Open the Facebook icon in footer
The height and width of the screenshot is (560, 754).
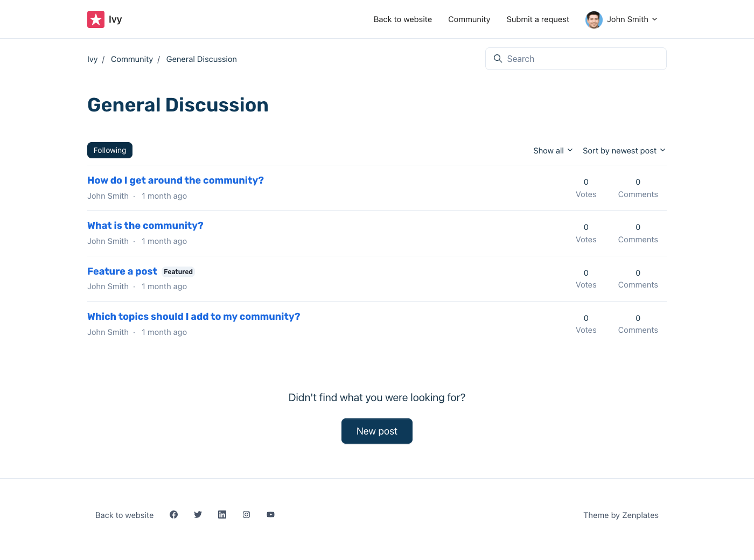tap(173, 515)
